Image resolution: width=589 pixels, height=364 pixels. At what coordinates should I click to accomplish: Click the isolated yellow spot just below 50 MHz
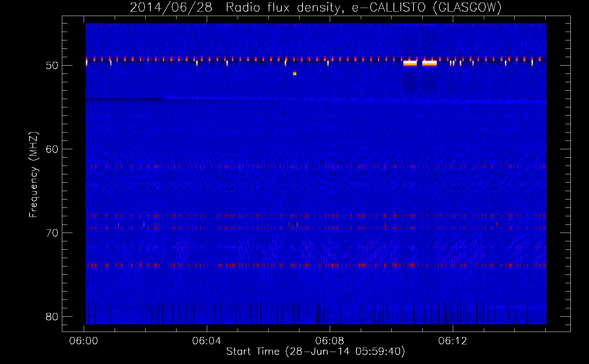point(294,74)
